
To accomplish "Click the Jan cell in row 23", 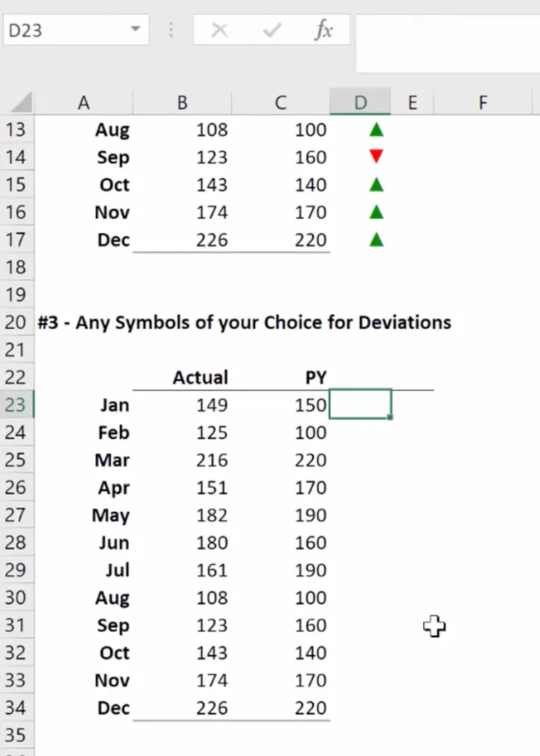I will [114, 405].
